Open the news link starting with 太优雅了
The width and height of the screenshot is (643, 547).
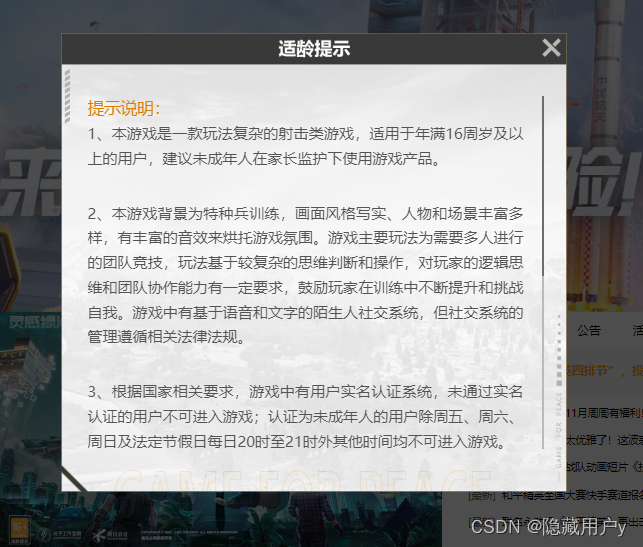tap(604, 440)
